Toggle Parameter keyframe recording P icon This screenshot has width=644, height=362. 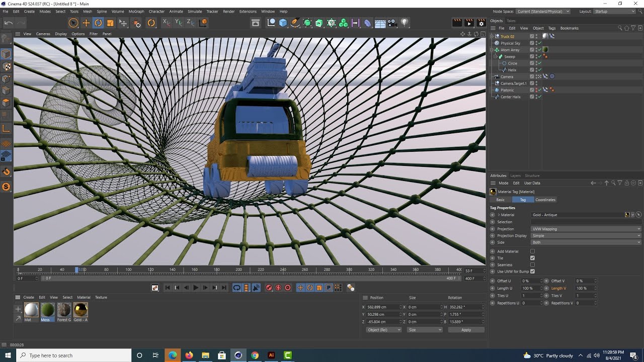click(329, 288)
